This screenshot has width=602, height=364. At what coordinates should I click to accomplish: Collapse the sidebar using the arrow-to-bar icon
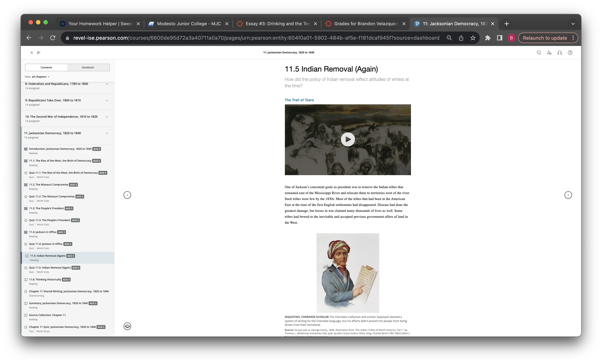tap(39, 52)
